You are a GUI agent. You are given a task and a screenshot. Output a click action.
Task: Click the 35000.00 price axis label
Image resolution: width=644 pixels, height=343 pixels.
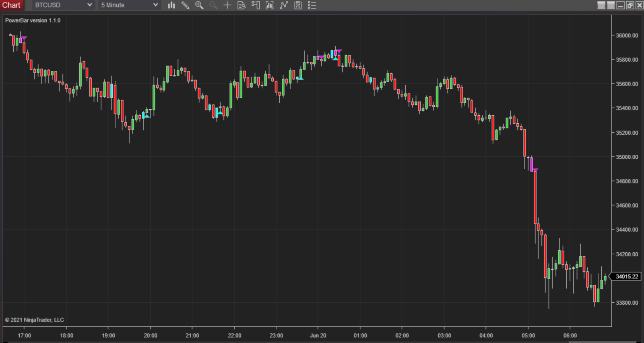(627, 157)
